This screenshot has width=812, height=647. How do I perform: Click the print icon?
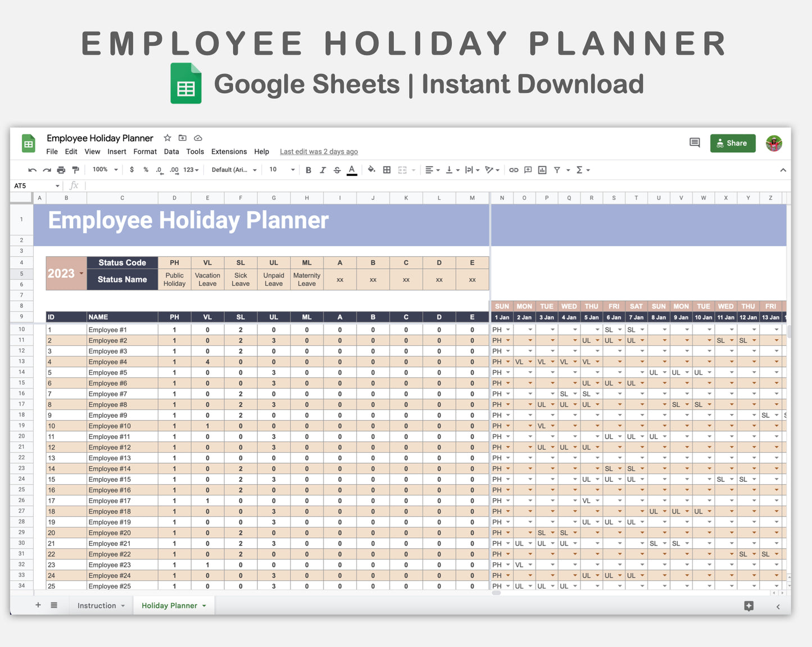point(61,170)
